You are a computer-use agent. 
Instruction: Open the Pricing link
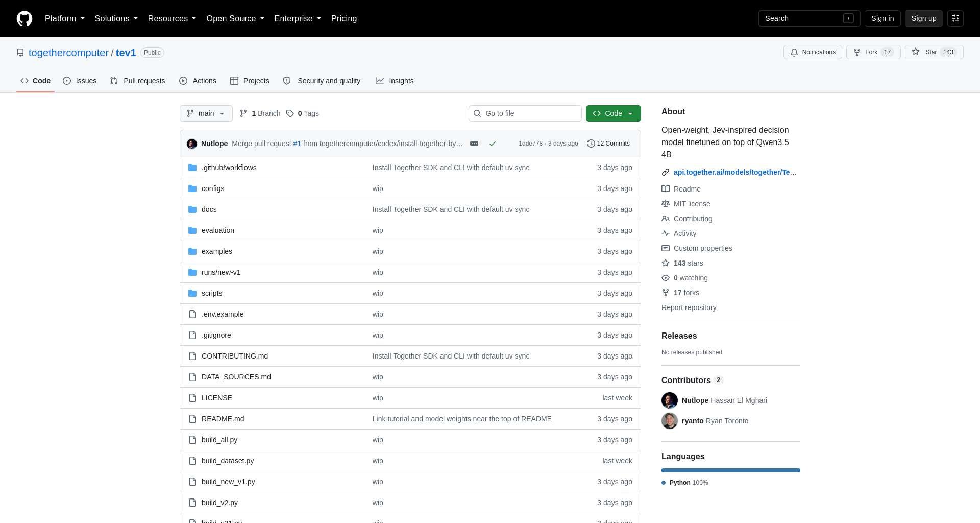pos(344,18)
